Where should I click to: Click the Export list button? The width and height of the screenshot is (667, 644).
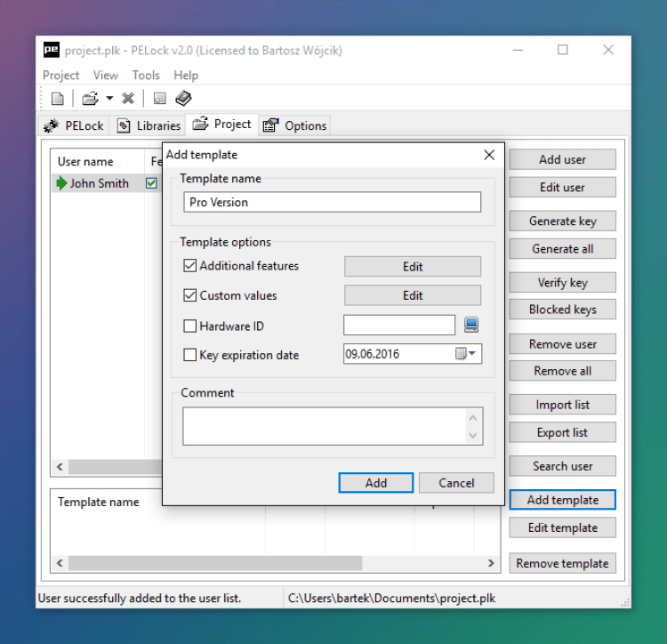(562, 432)
